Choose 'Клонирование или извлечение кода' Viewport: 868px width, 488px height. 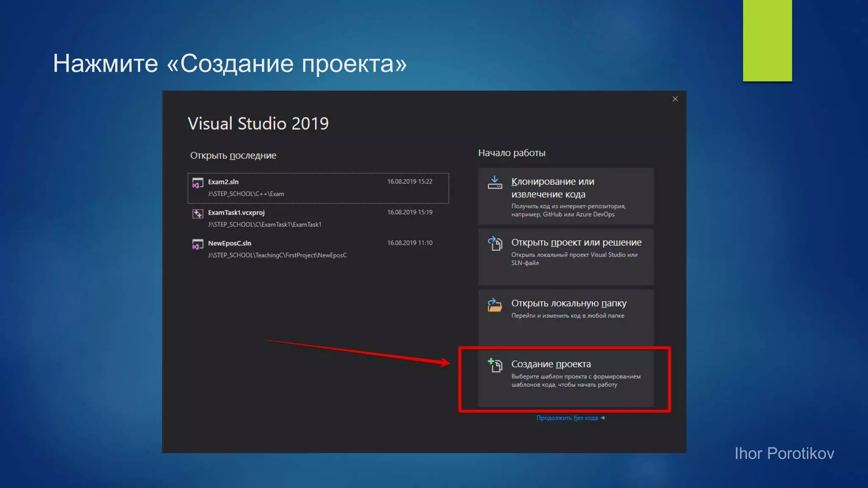click(x=566, y=196)
